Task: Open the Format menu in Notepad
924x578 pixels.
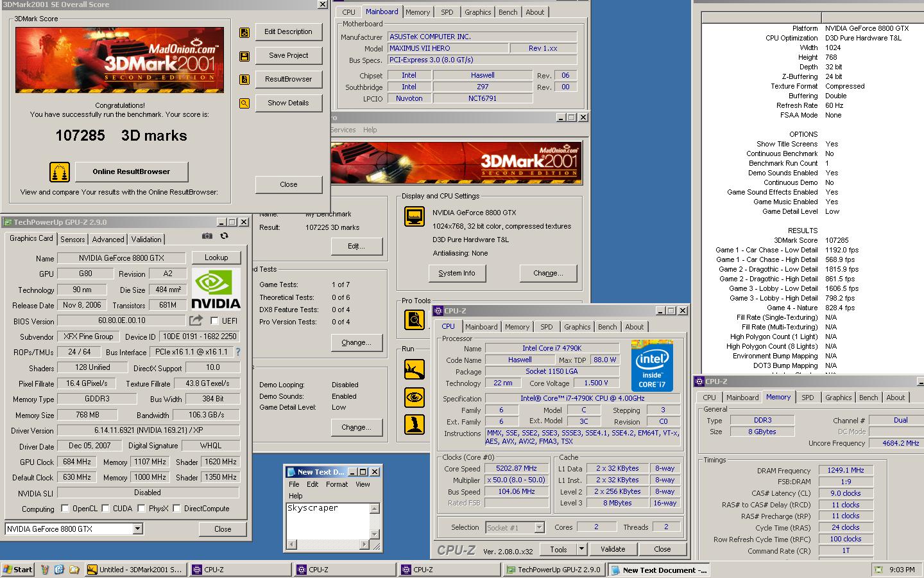Action: [x=337, y=484]
